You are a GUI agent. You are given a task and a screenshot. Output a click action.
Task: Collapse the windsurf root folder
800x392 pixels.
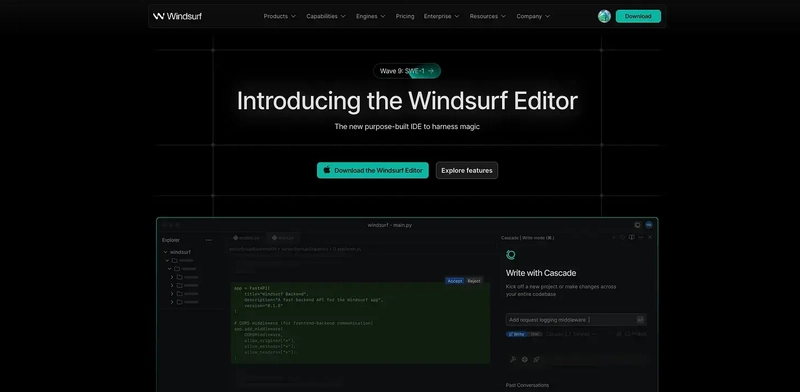(165, 252)
